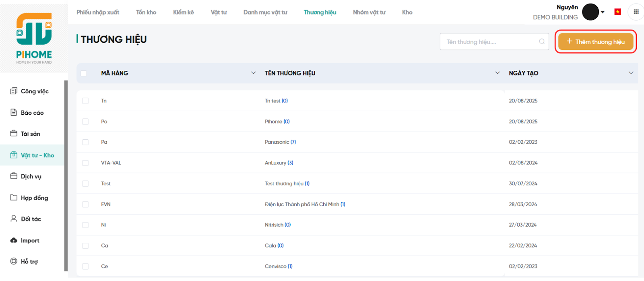The image size is (644, 281).
Task: Switch to the Tồn kho tab
Action: click(146, 12)
